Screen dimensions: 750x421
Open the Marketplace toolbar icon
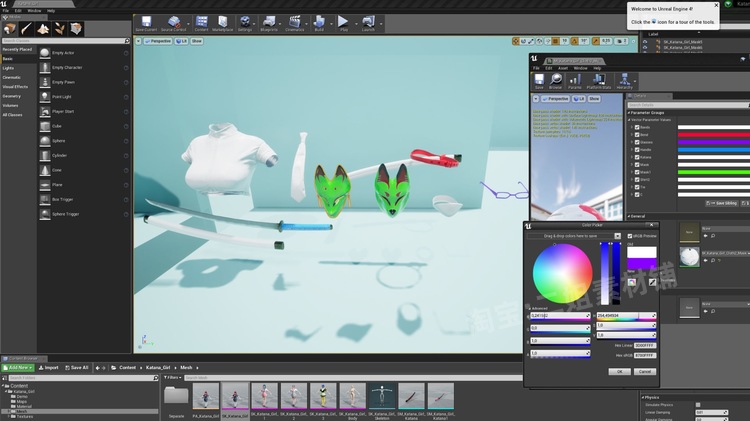click(222, 23)
